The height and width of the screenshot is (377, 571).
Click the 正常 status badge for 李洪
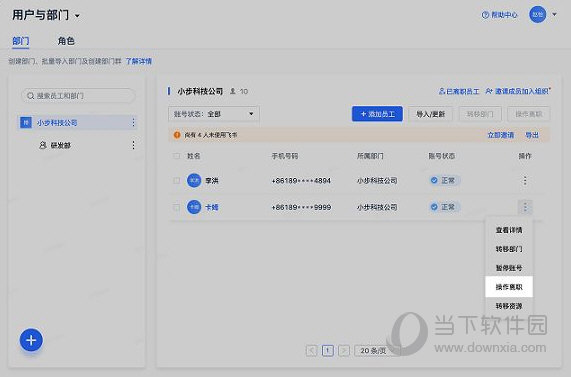click(444, 180)
